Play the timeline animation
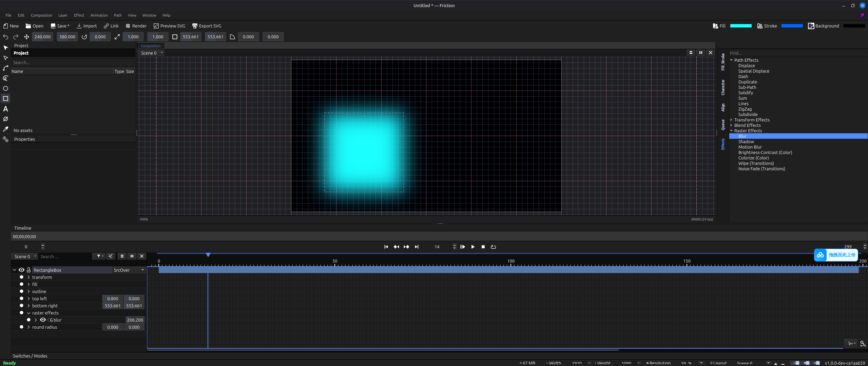The width and height of the screenshot is (868, 366). pos(473,247)
